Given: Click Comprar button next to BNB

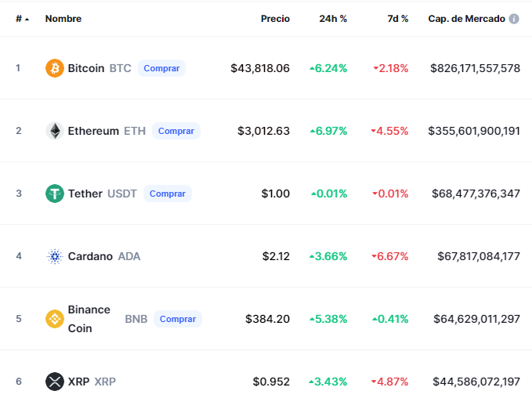Looking at the screenshot, I should click(x=178, y=319).
